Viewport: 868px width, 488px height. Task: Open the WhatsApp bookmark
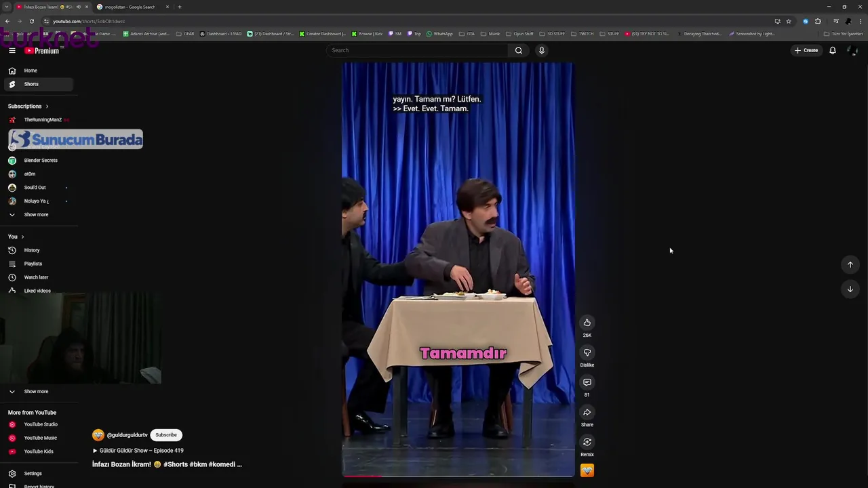pyautogui.click(x=439, y=34)
